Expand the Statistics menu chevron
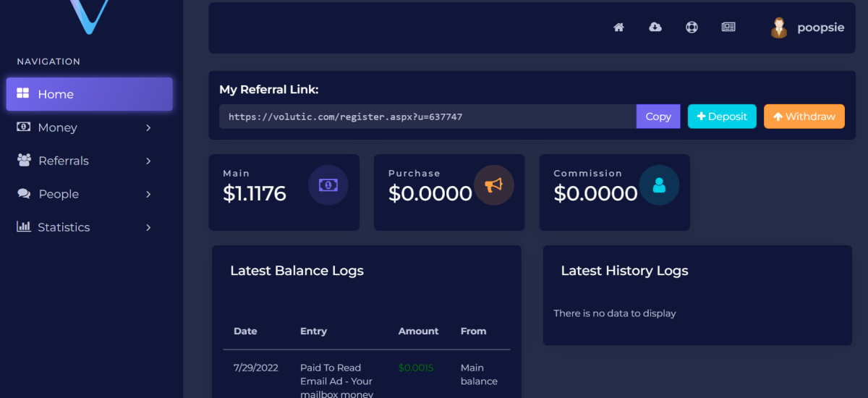 (x=148, y=228)
